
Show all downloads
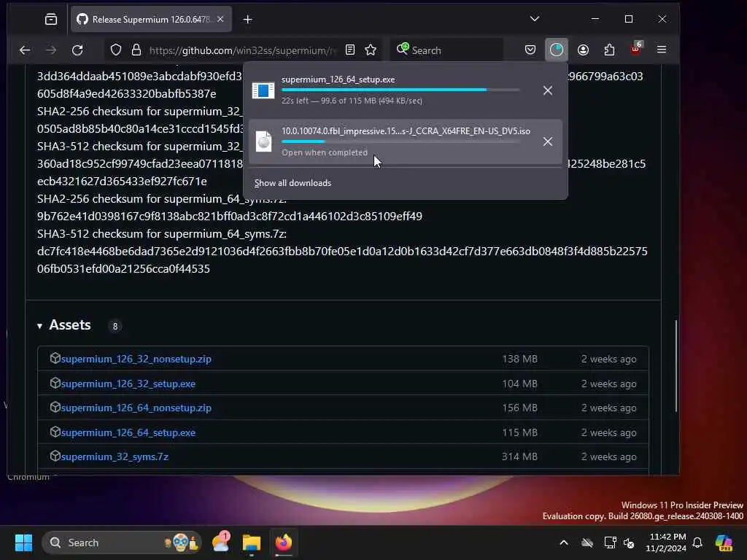tap(293, 183)
